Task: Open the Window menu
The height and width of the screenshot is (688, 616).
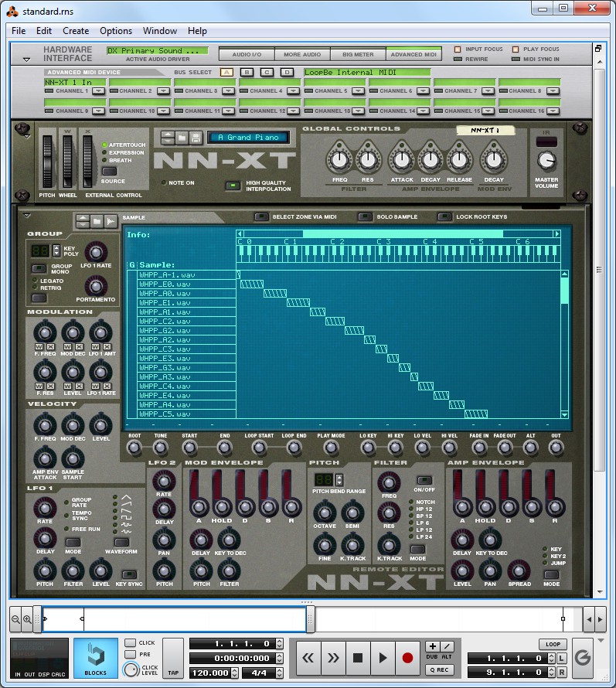Action: pos(160,31)
